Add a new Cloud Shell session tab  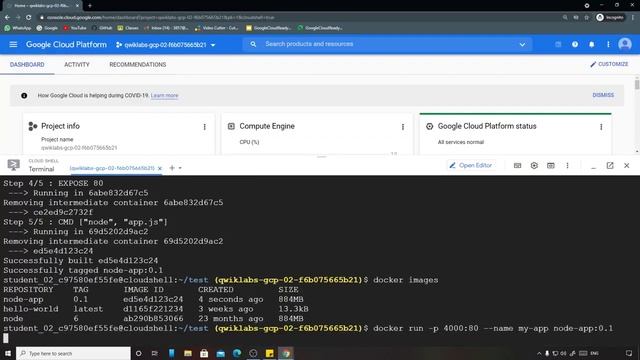[172, 168]
